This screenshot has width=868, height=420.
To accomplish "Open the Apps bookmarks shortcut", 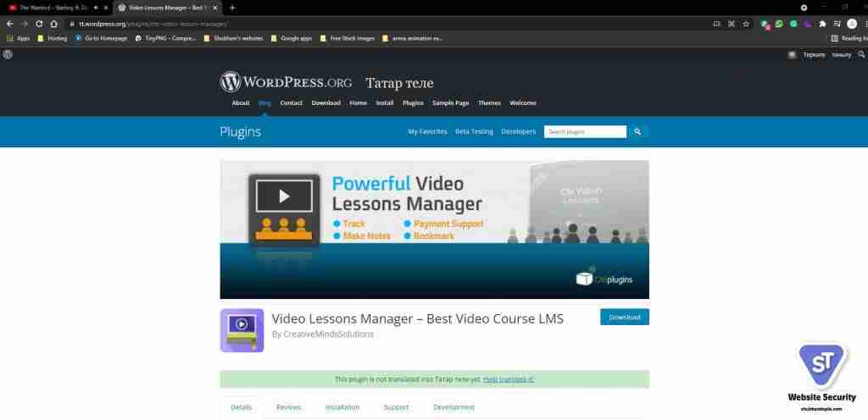I will pyautogui.click(x=19, y=39).
